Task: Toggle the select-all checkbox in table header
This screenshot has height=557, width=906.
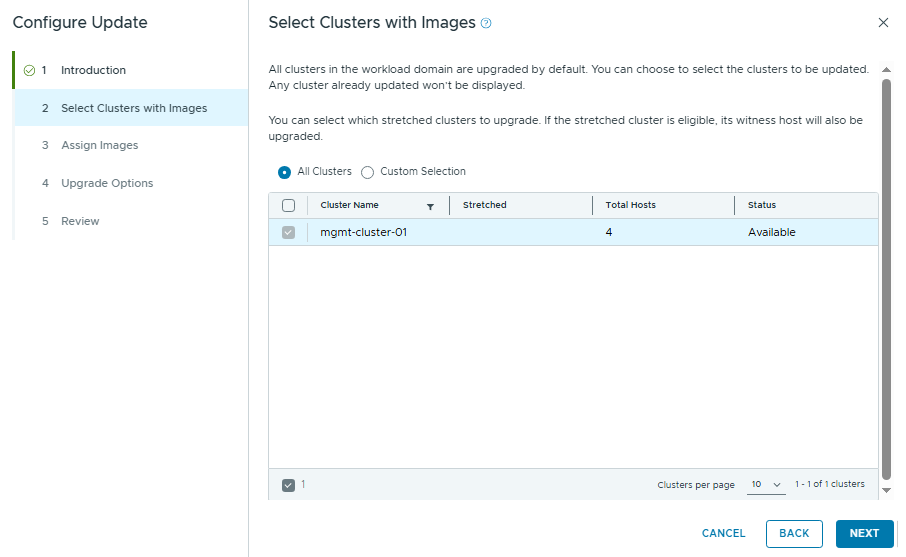Action: click(x=288, y=205)
